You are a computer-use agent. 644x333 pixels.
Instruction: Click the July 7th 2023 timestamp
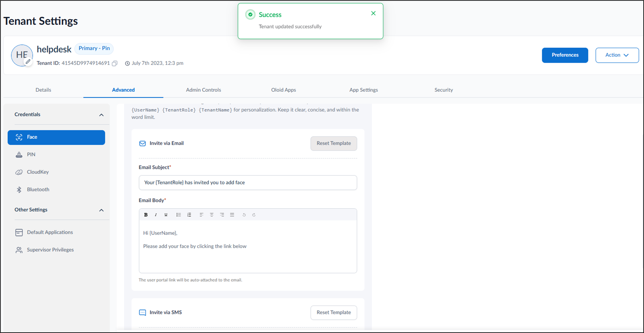(x=157, y=63)
